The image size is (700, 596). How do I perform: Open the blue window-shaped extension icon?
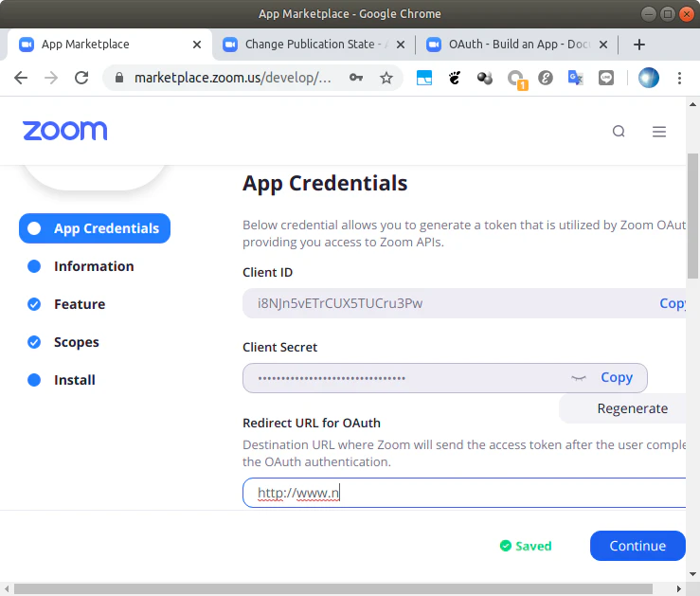click(424, 78)
